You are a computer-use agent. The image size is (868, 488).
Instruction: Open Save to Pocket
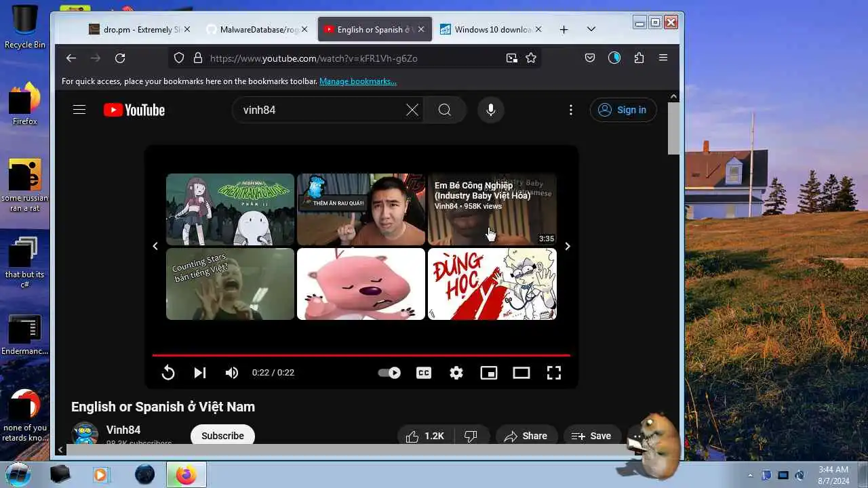(590, 58)
